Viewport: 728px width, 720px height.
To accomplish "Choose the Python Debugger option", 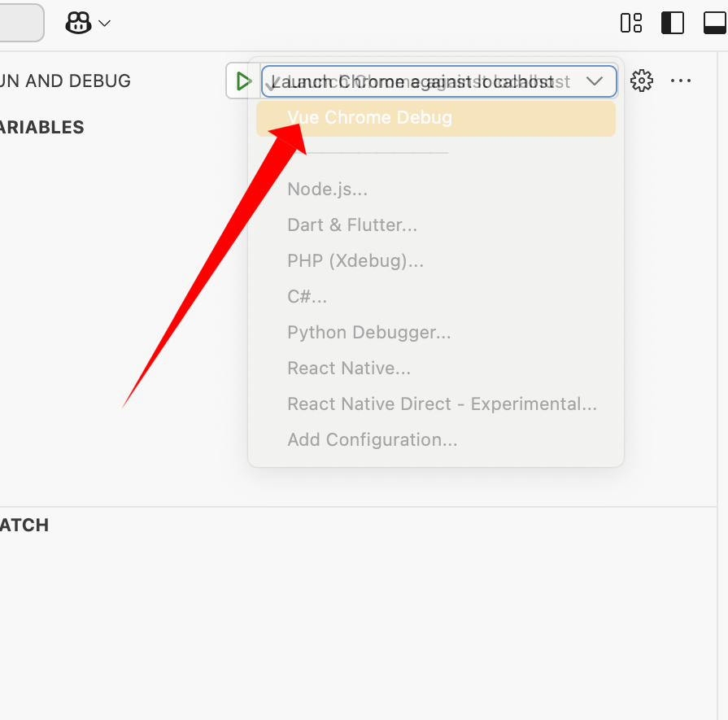I will tap(370, 332).
